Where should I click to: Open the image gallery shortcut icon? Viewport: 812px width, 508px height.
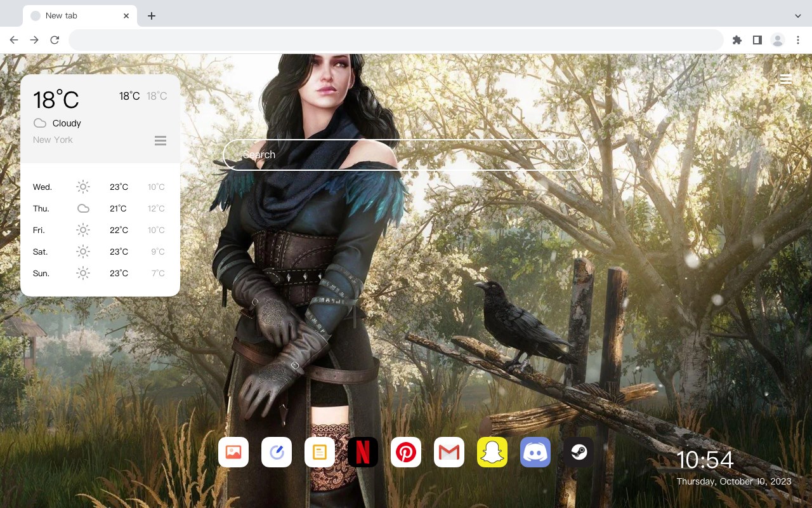[233, 452]
